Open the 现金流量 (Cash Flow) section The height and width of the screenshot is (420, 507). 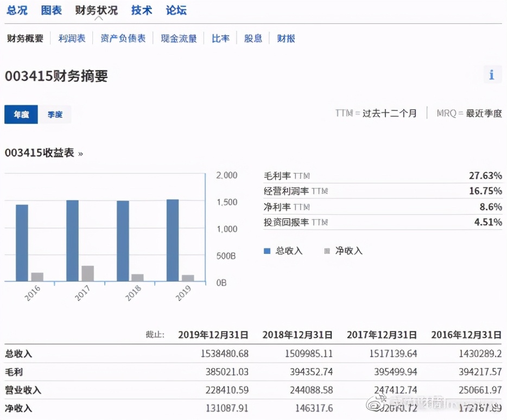[x=179, y=37]
